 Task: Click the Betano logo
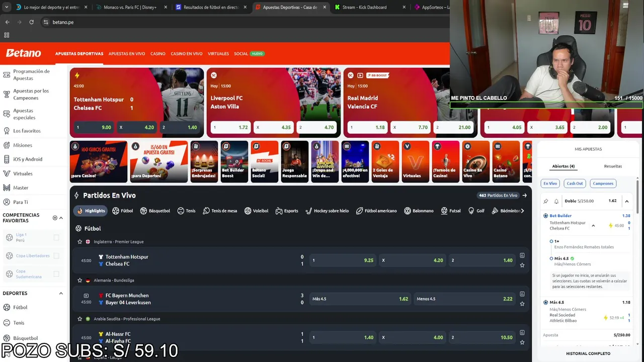click(23, 53)
